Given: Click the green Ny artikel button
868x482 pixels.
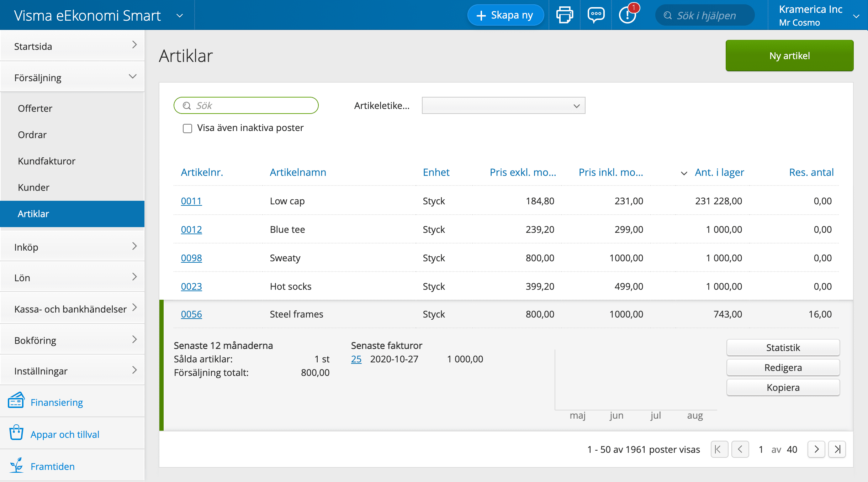Looking at the screenshot, I should point(789,56).
